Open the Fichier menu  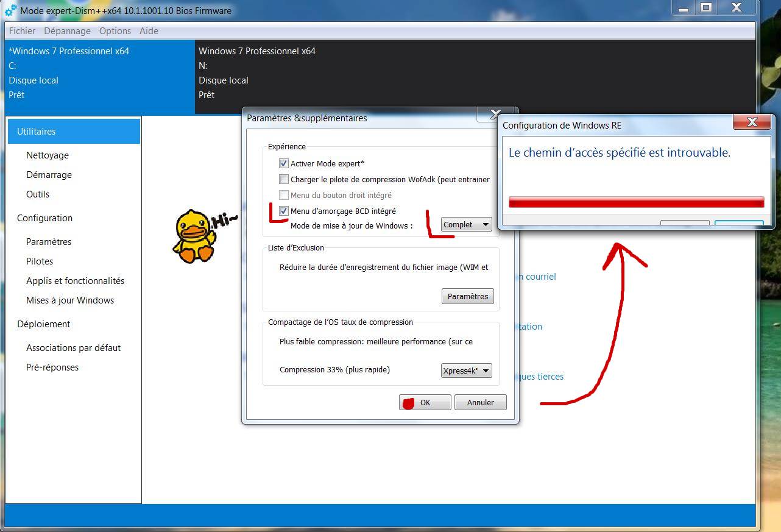pyautogui.click(x=21, y=30)
